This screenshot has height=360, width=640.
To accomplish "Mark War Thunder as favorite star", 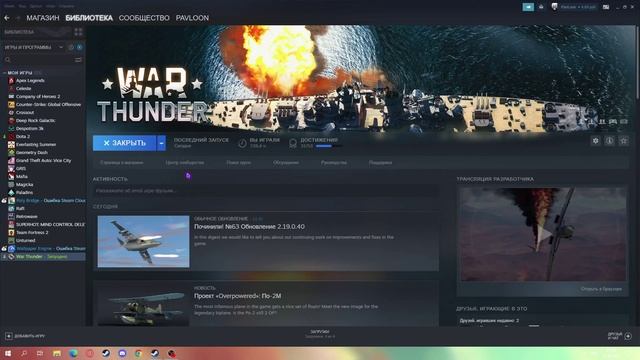I will click(x=623, y=141).
